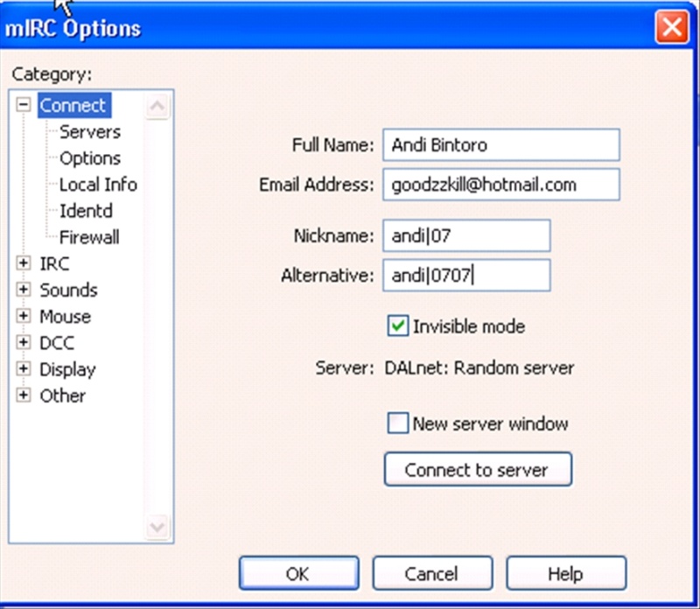Open the Firewall subcategory
Image resolution: width=700 pixels, height=609 pixels.
click(x=89, y=237)
